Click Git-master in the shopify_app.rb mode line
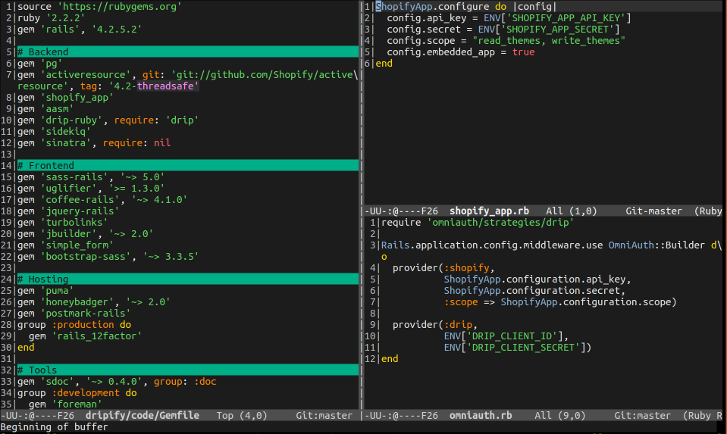This screenshot has height=434, width=727. click(654, 211)
